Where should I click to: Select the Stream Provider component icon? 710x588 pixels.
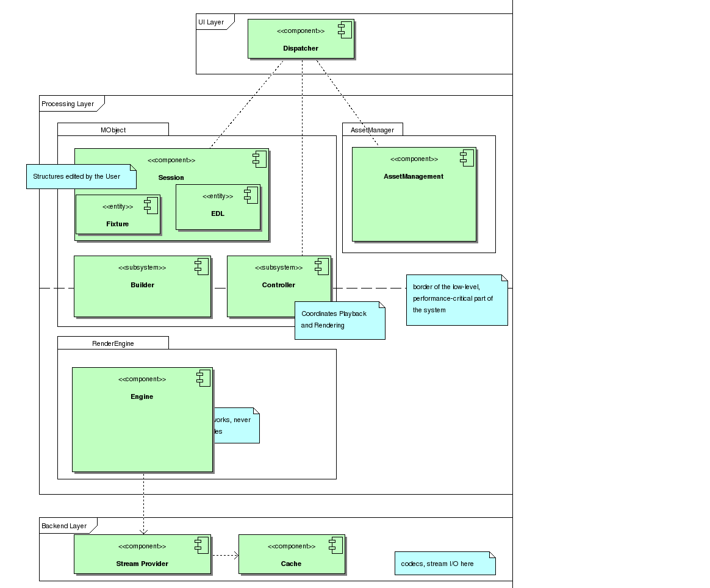pos(201,545)
